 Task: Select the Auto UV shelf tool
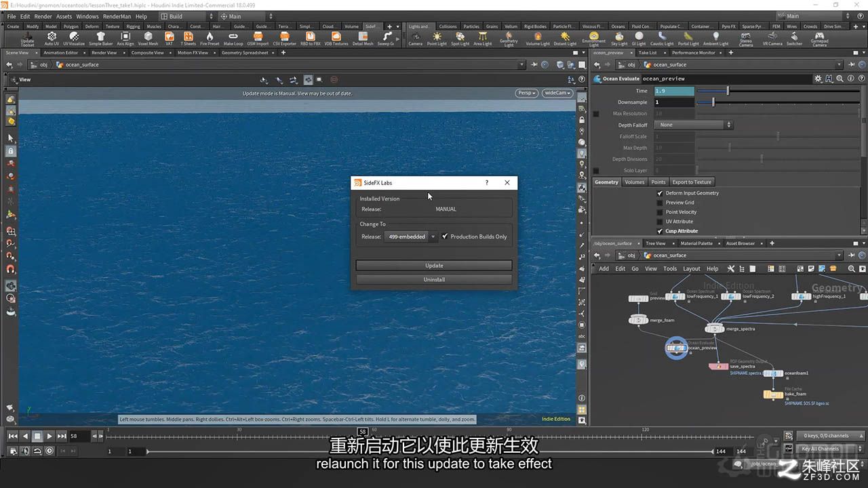click(x=52, y=39)
